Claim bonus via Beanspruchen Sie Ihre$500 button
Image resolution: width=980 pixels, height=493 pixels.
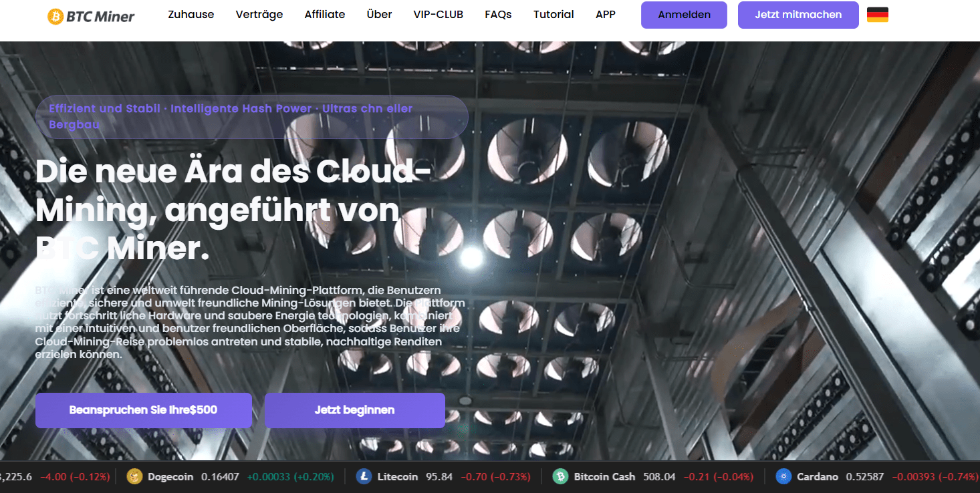point(143,410)
